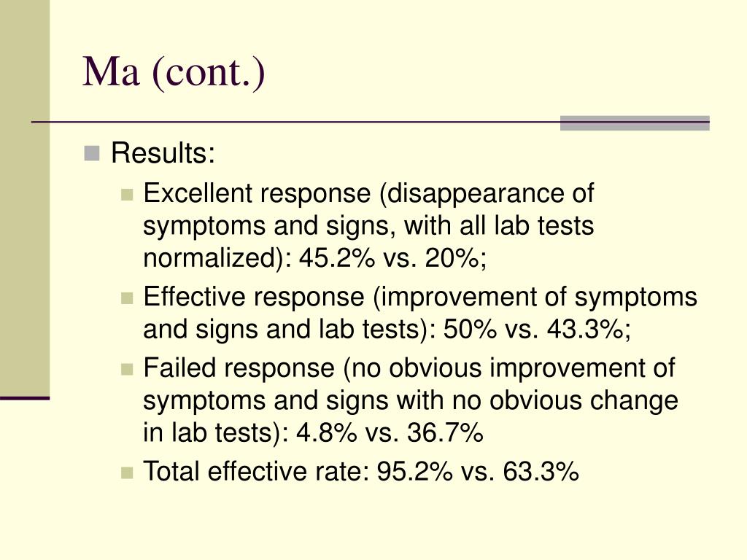This screenshot has height=560, width=747.
Task: Click the bullet before 'Effective response'
Action: [127, 298]
